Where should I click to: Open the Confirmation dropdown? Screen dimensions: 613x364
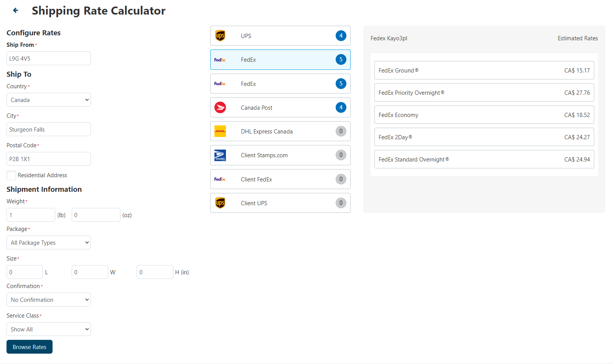(x=49, y=300)
